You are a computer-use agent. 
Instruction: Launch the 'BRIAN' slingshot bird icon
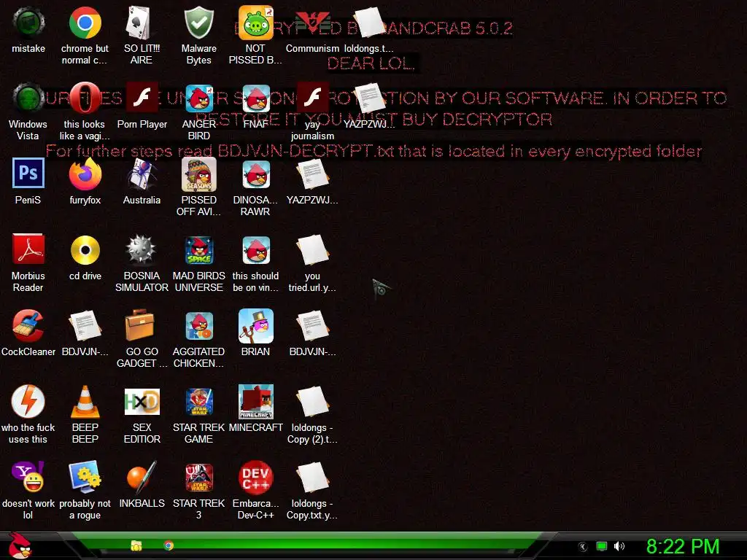pyautogui.click(x=255, y=326)
